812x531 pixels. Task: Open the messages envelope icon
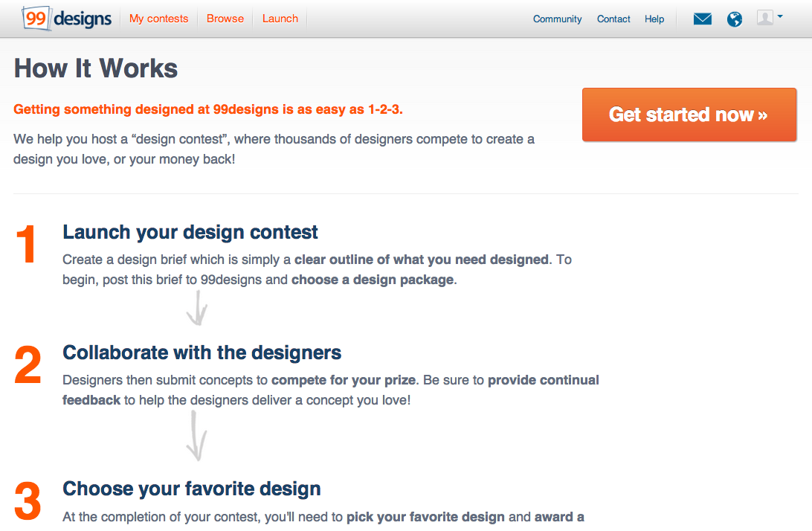702,19
